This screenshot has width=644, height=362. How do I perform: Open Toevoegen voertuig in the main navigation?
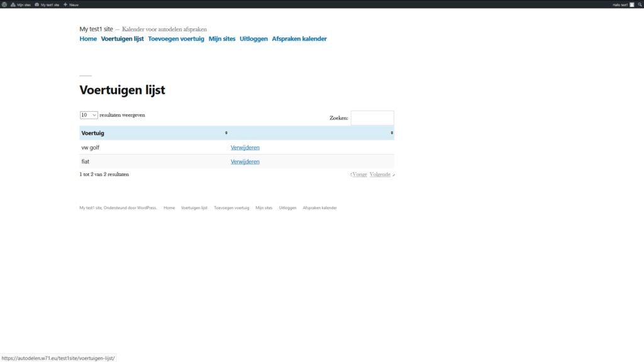point(176,39)
